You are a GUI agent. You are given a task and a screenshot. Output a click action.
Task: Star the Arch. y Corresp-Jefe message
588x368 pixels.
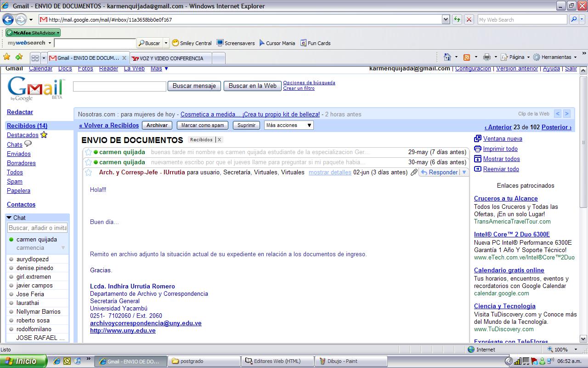click(88, 172)
